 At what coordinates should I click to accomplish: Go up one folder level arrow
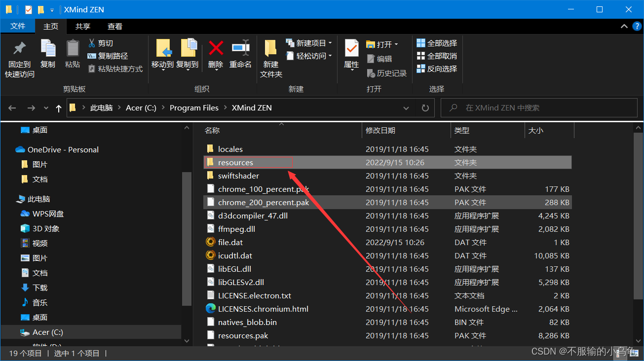pos(59,108)
